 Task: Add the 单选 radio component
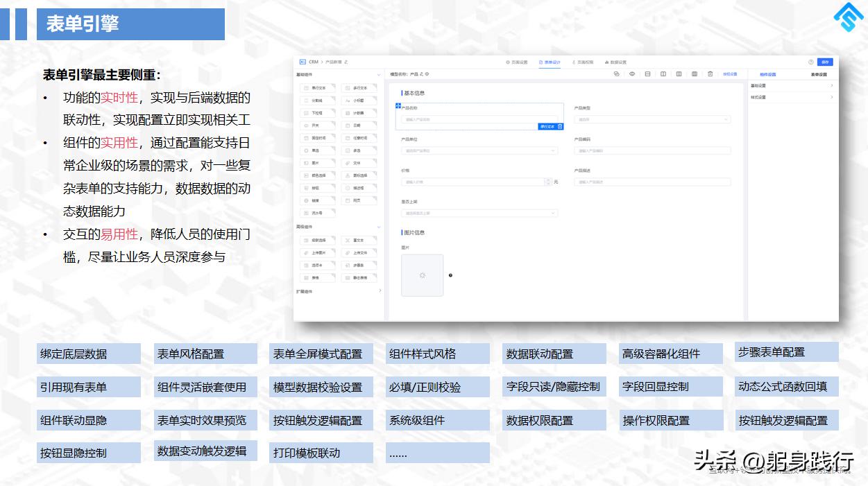point(318,150)
